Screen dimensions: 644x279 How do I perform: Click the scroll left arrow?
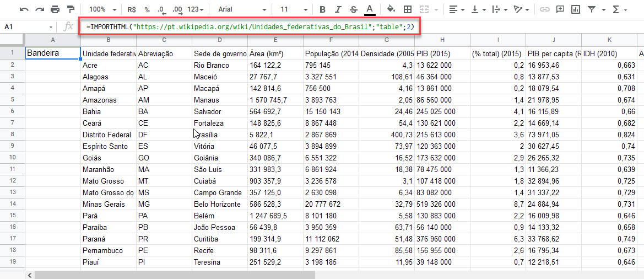pyautogui.click(x=30, y=275)
